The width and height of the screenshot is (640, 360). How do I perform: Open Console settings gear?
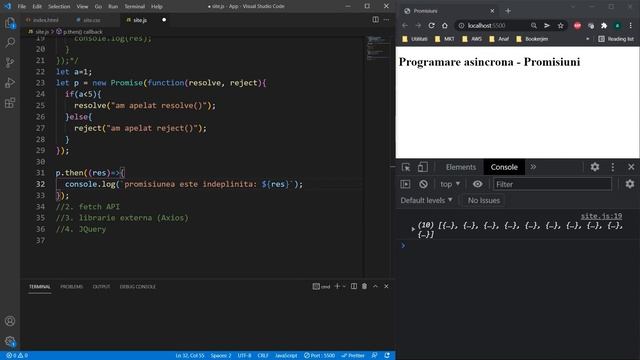click(x=630, y=184)
